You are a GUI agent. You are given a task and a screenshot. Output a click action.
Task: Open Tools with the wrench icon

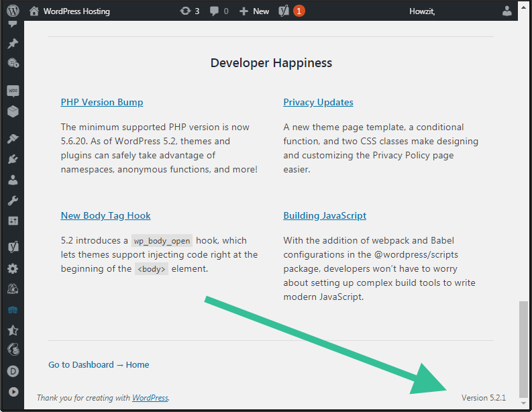(x=13, y=201)
